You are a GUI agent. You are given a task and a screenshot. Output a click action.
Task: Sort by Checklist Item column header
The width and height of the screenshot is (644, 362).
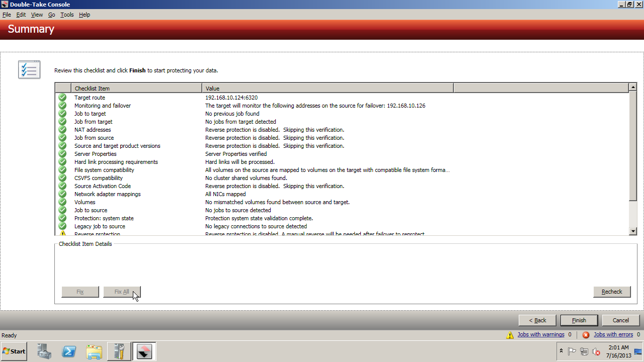click(x=136, y=88)
